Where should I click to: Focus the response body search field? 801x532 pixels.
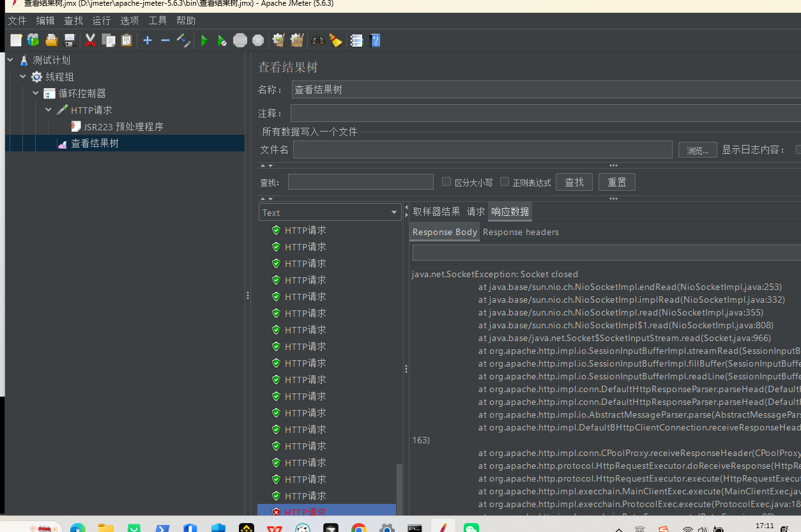click(607, 253)
